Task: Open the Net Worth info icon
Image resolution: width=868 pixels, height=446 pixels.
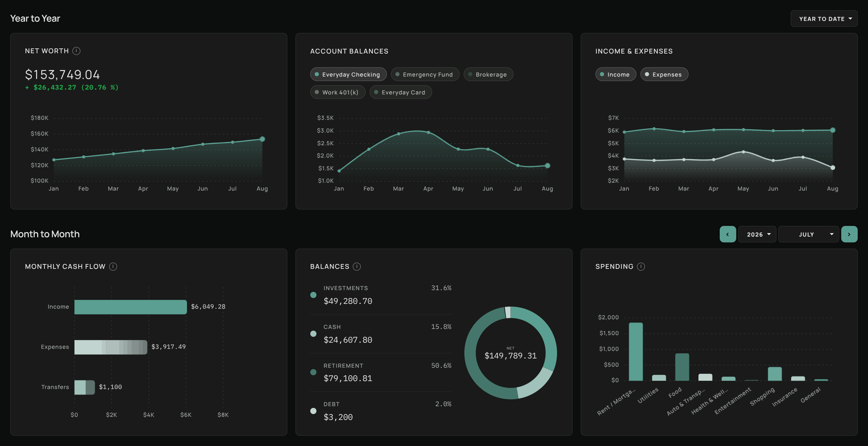Action: 77,51
